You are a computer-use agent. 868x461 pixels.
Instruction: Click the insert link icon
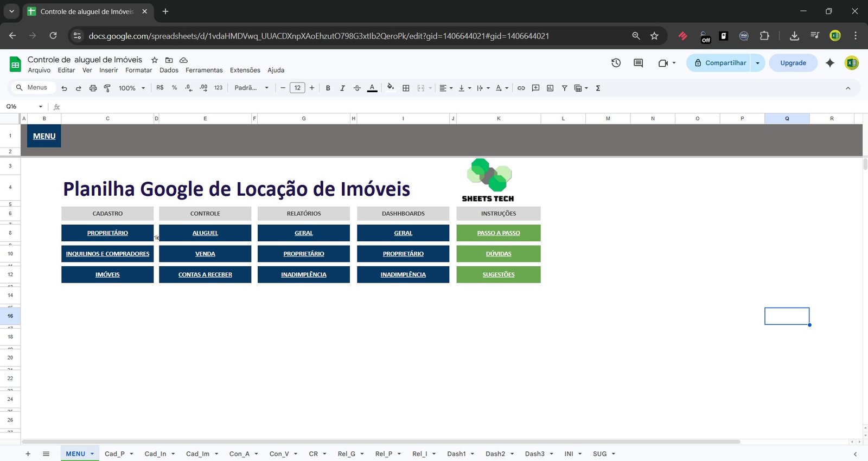pos(521,88)
